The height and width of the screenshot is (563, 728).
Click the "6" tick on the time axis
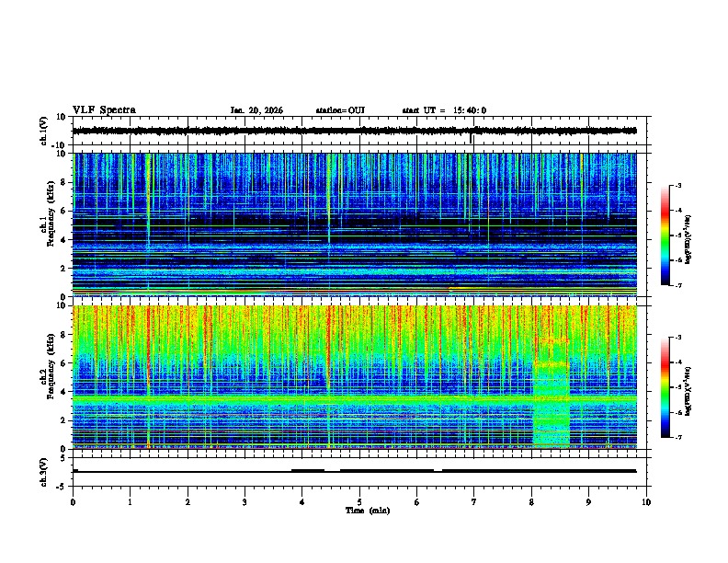417,501
